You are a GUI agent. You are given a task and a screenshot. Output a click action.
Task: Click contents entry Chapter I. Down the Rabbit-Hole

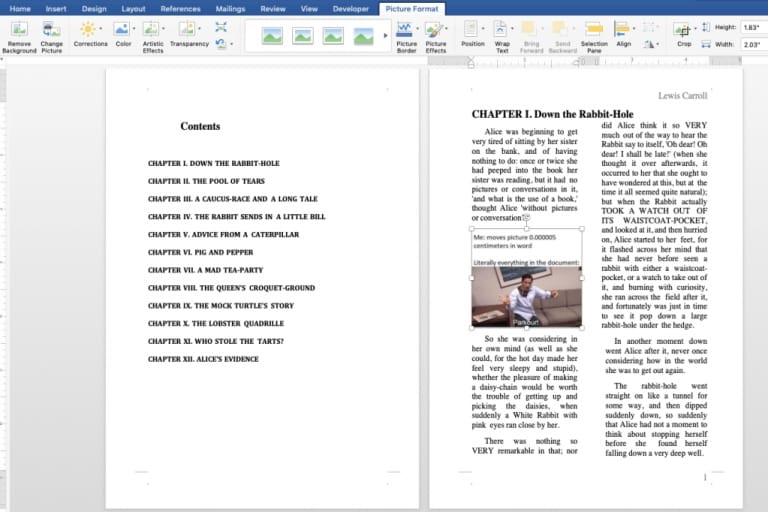click(x=214, y=163)
